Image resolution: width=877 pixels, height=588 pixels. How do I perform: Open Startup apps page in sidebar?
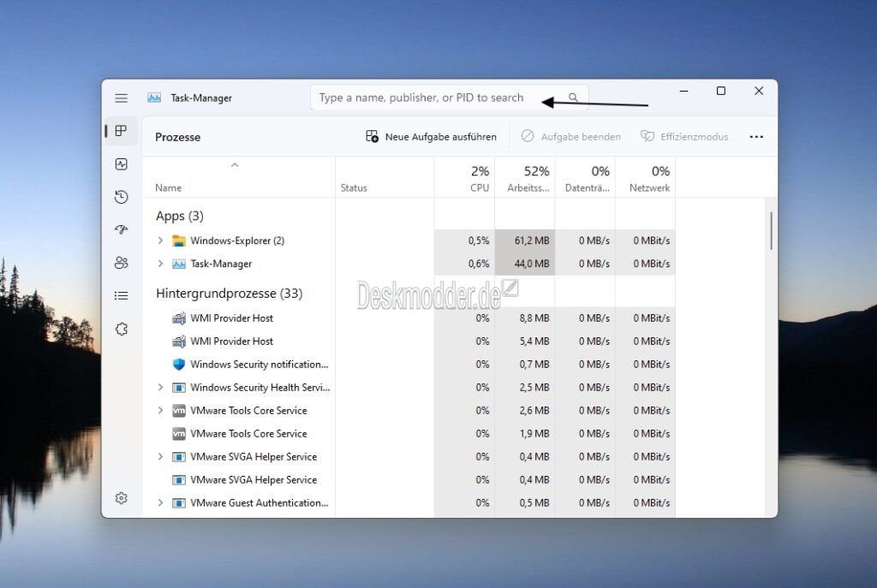122,229
